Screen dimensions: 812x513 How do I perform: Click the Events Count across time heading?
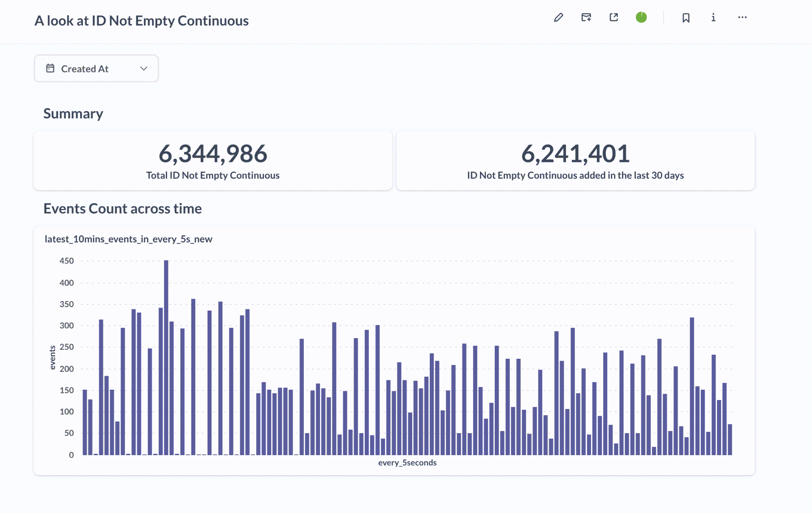(x=122, y=209)
